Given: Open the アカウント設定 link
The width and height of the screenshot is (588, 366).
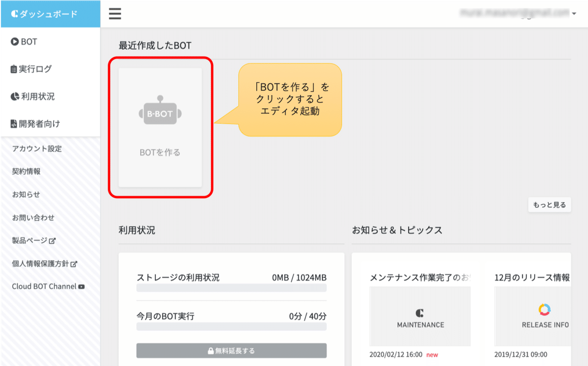Looking at the screenshot, I should click(x=37, y=149).
